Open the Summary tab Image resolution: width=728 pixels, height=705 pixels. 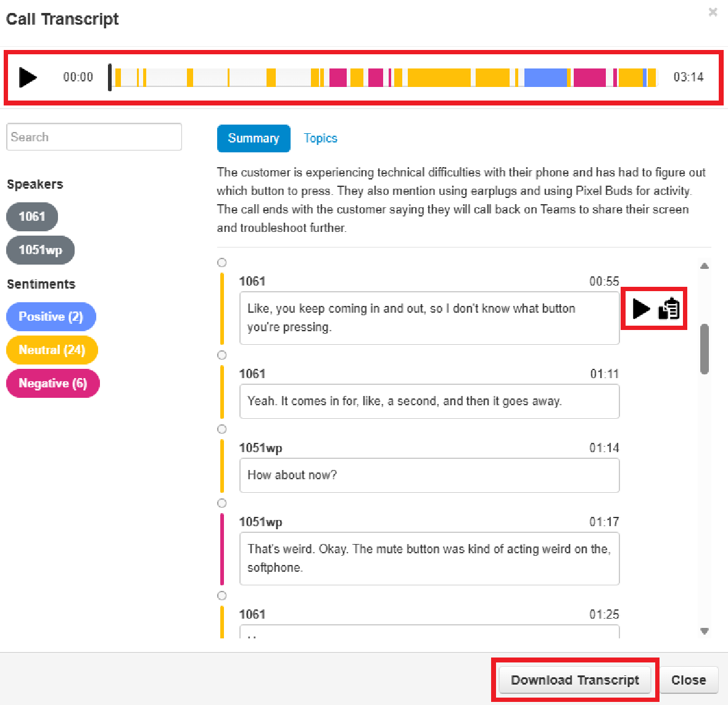[x=254, y=138]
